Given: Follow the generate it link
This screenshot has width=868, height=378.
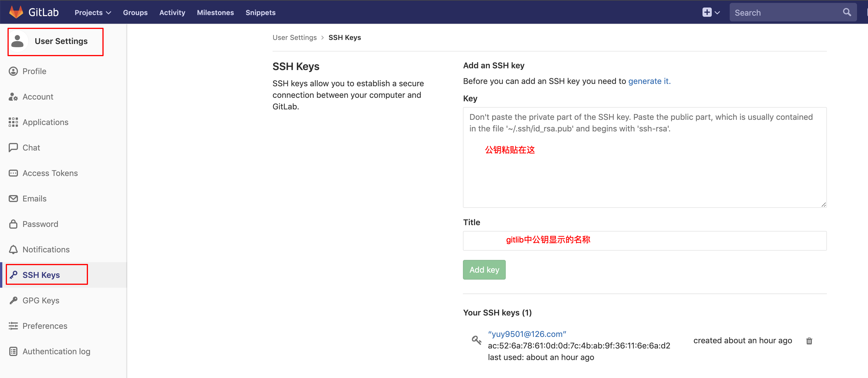Looking at the screenshot, I should coord(649,81).
